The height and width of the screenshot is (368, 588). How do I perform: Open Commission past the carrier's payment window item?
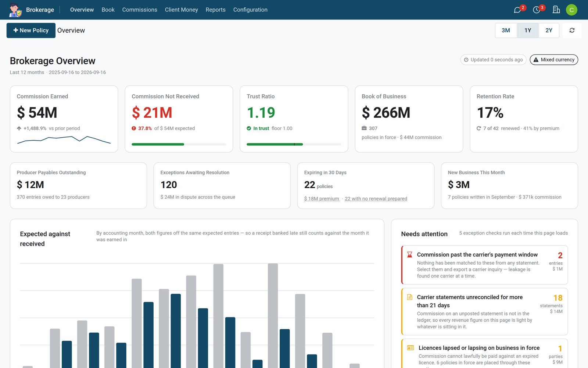point(485,265)
